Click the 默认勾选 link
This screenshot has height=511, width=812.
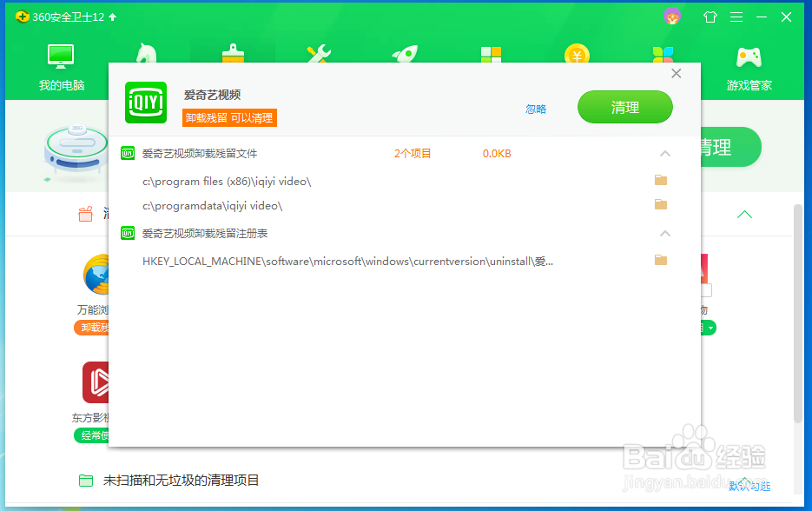tap(749, 486)
